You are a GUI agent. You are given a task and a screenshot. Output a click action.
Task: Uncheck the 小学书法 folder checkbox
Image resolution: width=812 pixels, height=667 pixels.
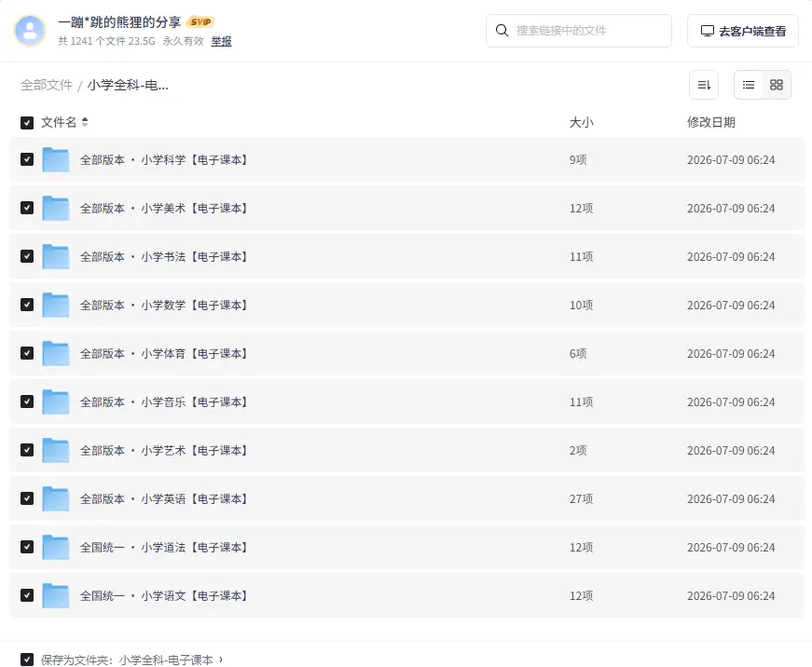tap(27, 257)
